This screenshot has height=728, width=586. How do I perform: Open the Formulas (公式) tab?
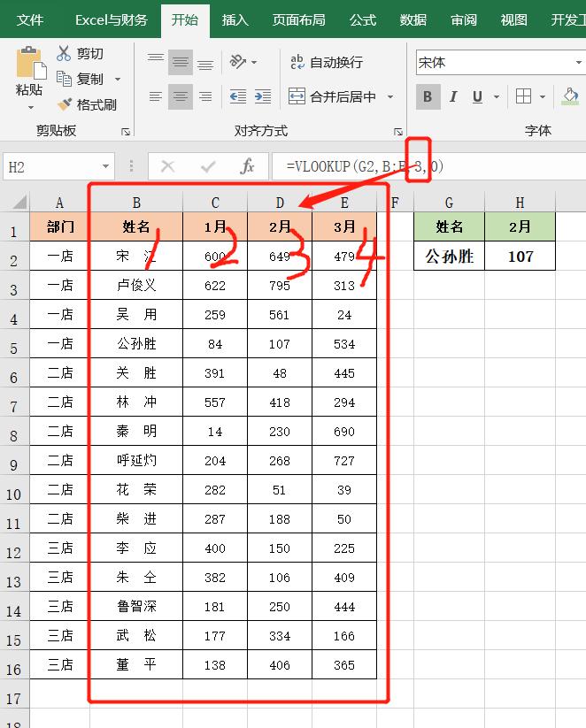pos(362,20)
